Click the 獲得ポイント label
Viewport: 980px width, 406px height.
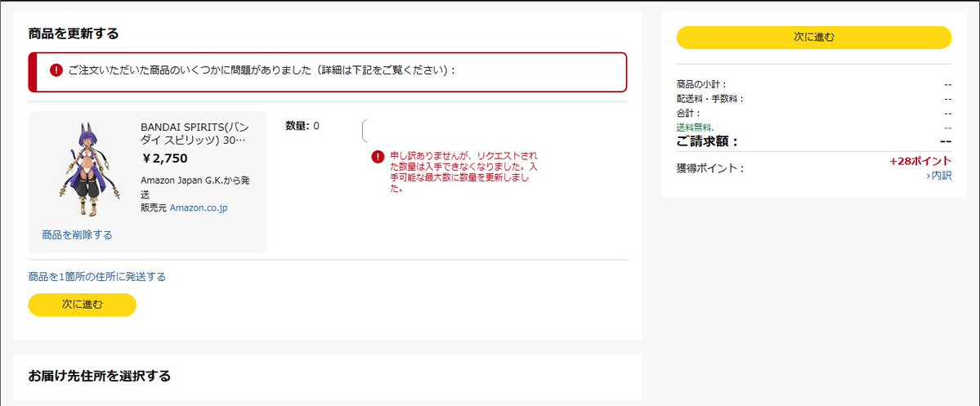coord(710,168)
